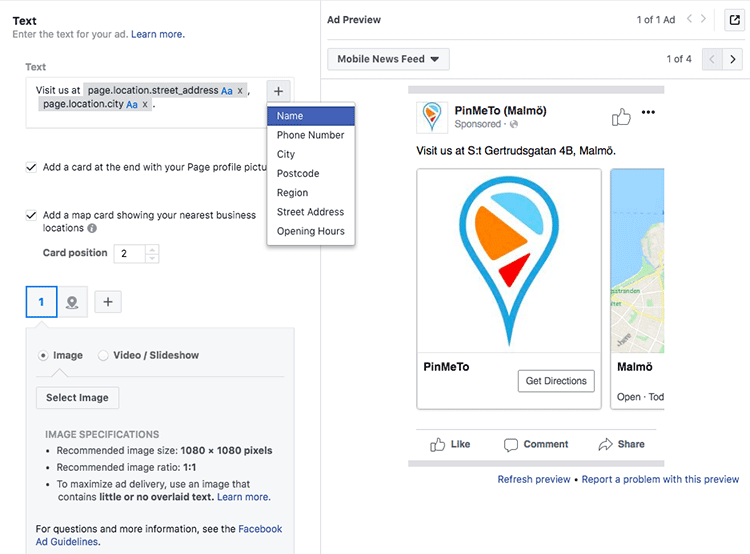This screenshot has height=554, width=750.
Task: Click the info icon beside business locations
Action: [92, 228]
